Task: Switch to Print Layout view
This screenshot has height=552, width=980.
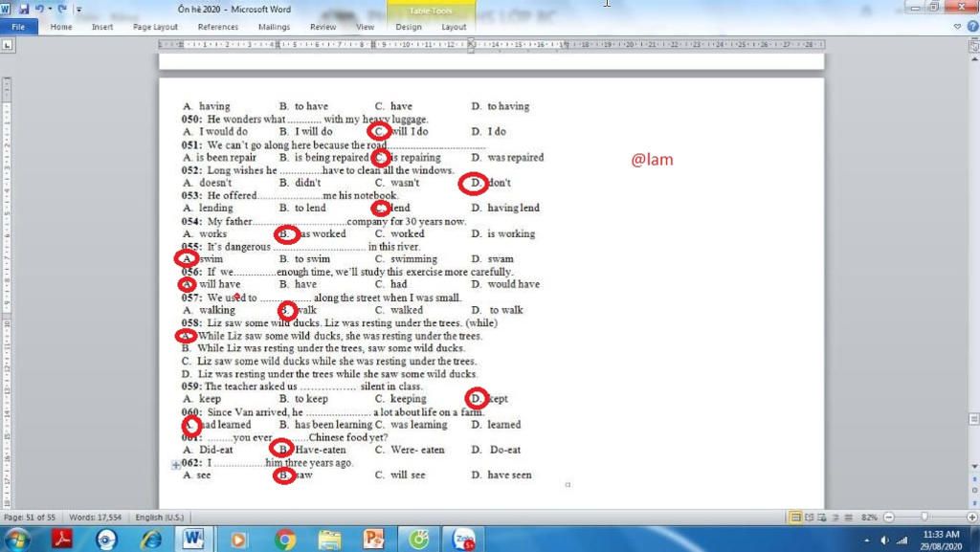Action: tap(795, 518)
